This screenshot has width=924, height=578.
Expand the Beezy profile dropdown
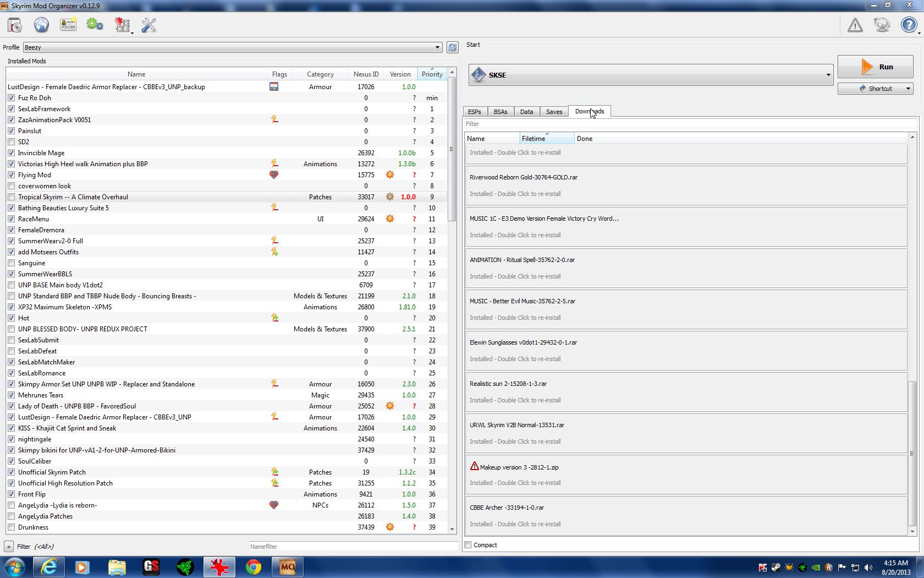coord(437,47)
